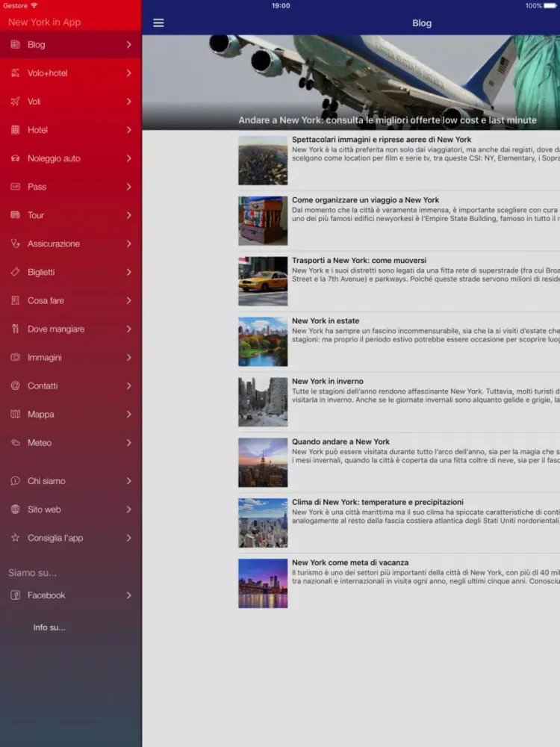The width and height of the screenshot is (560, 747).
Task: Click the Chi siamo info icon
Action: click(15, 480)
